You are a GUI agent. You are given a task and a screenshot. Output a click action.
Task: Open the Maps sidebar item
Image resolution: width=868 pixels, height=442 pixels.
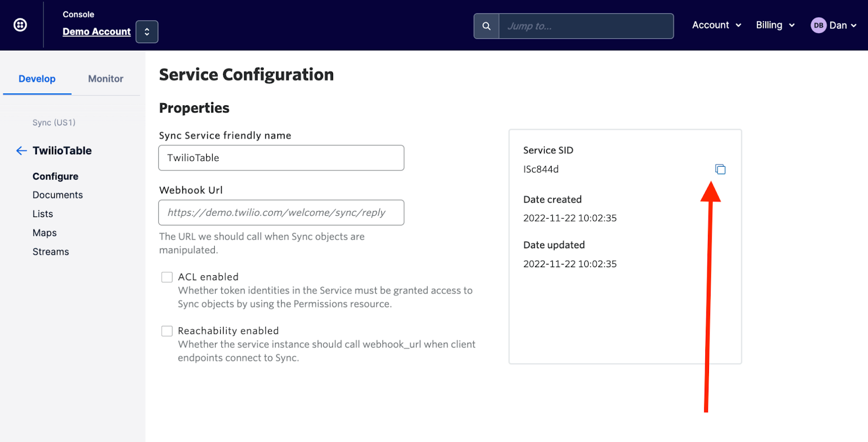click(44, 233)
